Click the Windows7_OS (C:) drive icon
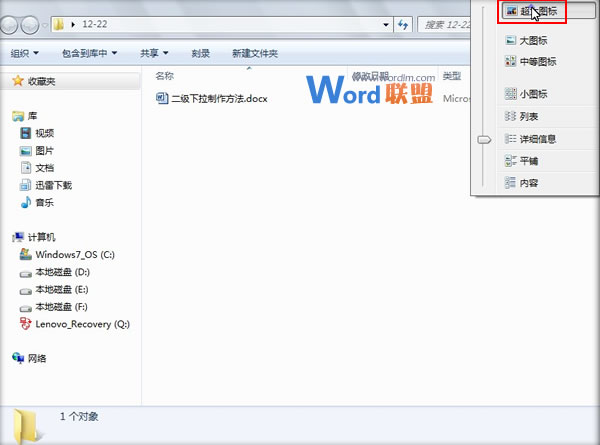 coord(26,254)
